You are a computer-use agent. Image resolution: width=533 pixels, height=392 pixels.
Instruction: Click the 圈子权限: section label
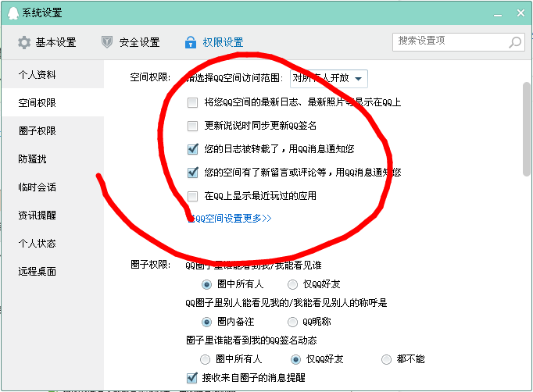click(150, 264)
